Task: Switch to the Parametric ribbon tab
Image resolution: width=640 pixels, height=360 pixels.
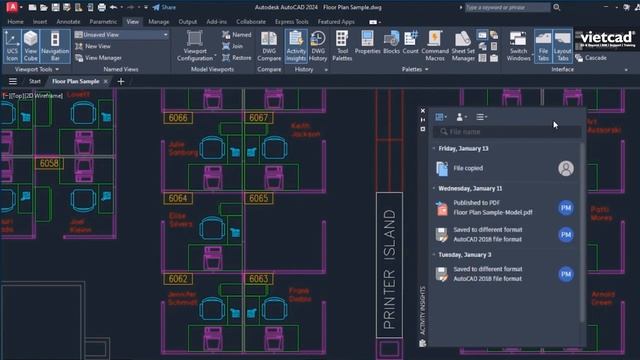Action: point(103,22)
